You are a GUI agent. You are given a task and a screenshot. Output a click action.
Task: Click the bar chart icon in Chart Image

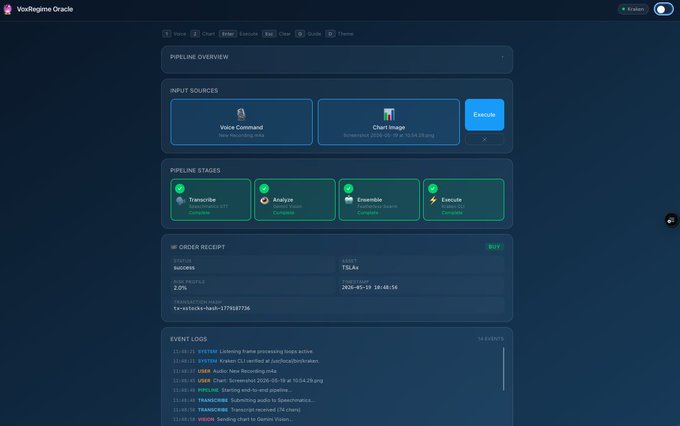389,114
